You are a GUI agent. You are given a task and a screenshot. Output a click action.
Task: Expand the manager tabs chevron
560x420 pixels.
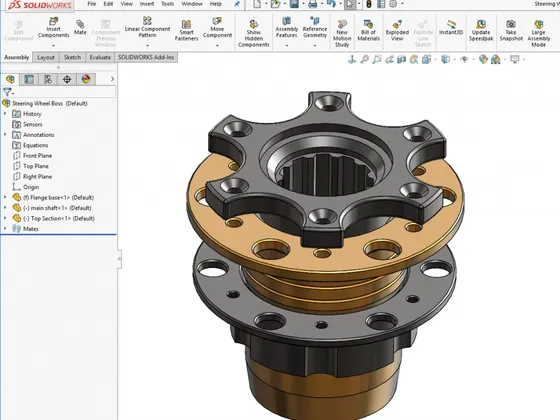(112, 79)
